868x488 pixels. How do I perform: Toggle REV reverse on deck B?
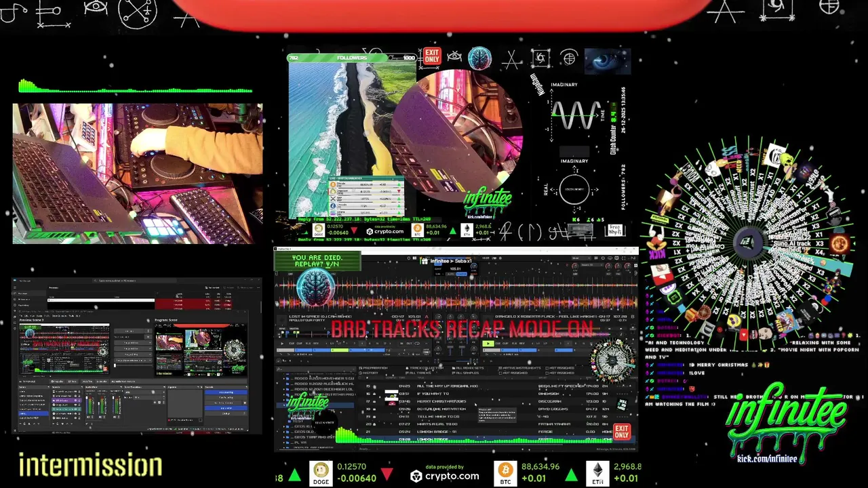(x=521, y=344)
